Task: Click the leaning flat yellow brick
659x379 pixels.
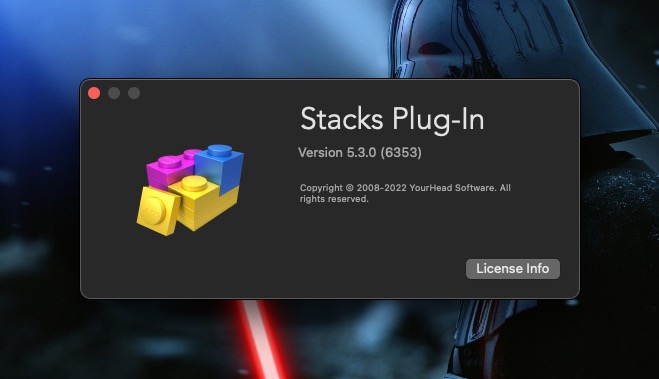Action: coord(158,211)
